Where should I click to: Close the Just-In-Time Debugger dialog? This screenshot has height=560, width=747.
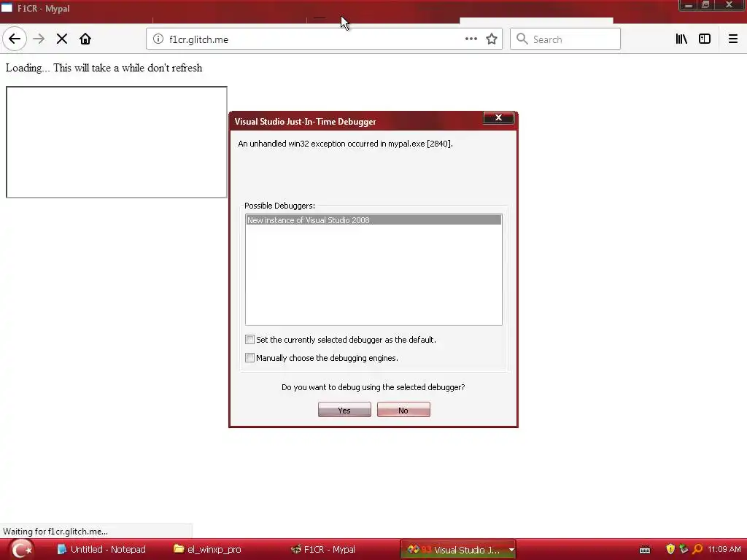(x=498, y=117)
